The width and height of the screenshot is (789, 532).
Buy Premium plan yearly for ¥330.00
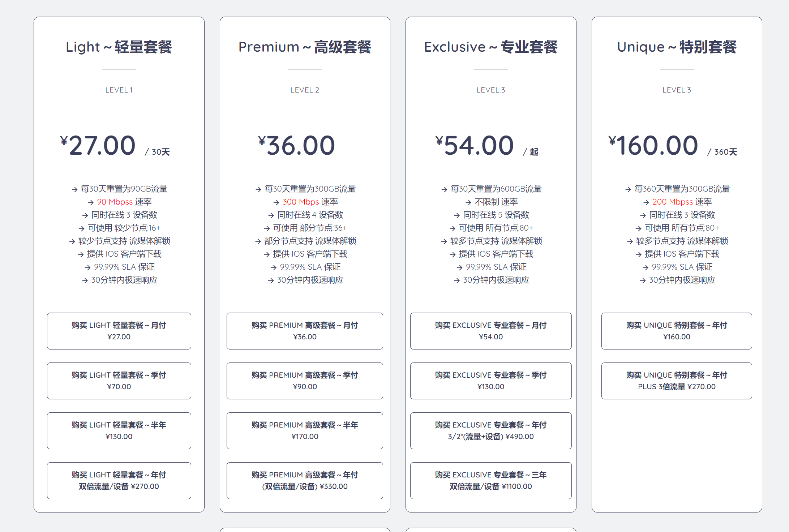tap(305, 480)
